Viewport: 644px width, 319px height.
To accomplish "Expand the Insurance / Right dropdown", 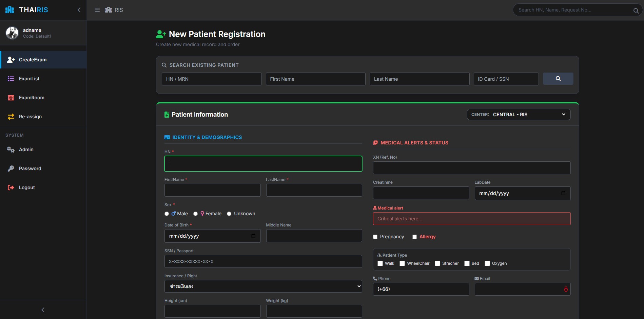I will pyautogui.click(x=263, y=286).
